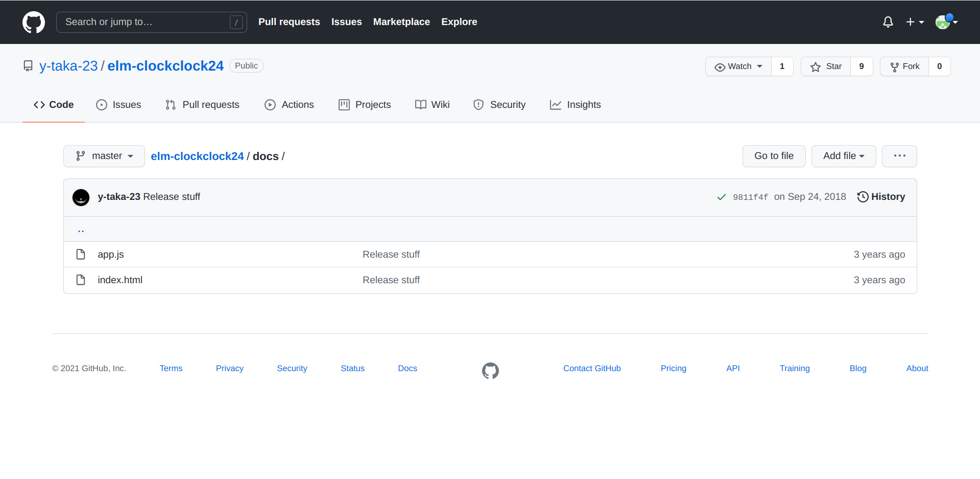Click the green commit status checkmark
980x479 pixels.
coord(721,197)
